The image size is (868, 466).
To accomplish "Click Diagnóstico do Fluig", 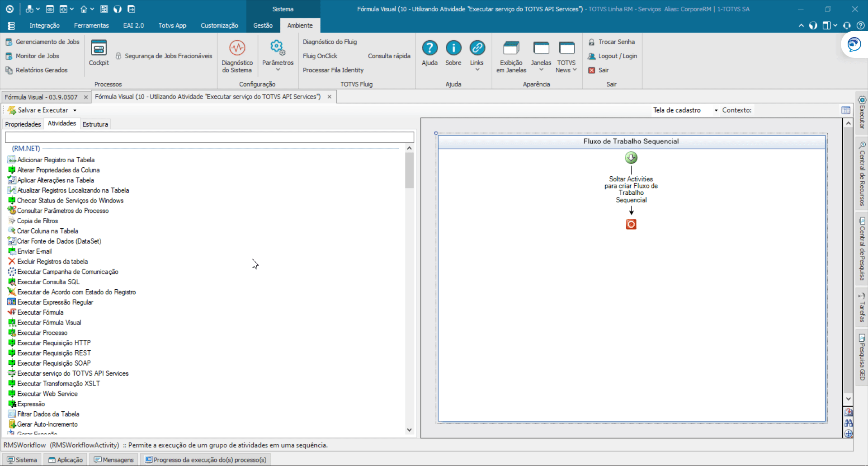I will [x=330, y=42].
